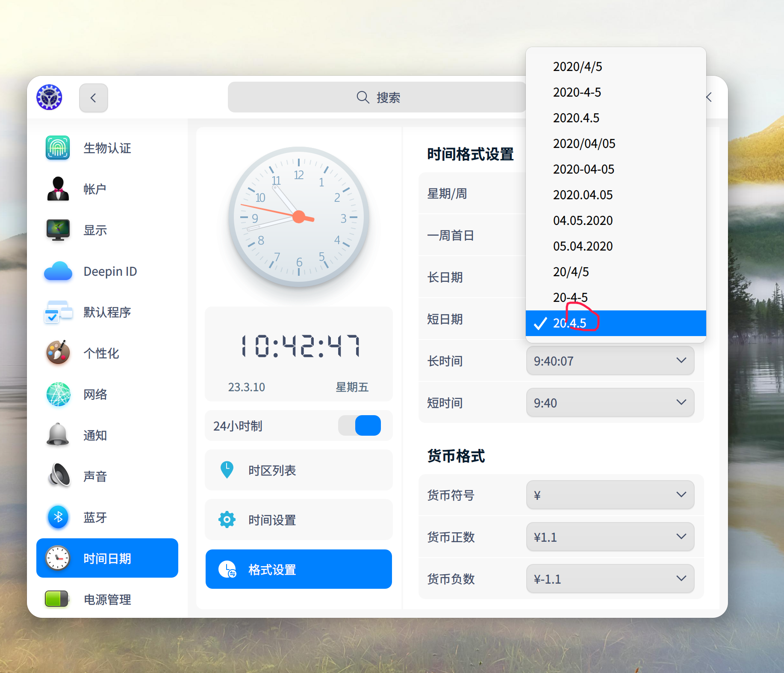Select date format 05.04.2020

[x=616, y=246]
